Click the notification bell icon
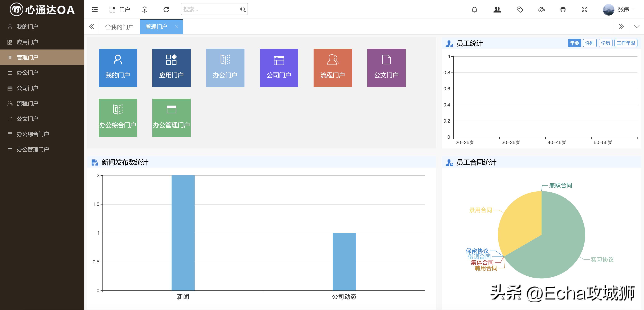 pyautogui.click(x=474, y=10)
